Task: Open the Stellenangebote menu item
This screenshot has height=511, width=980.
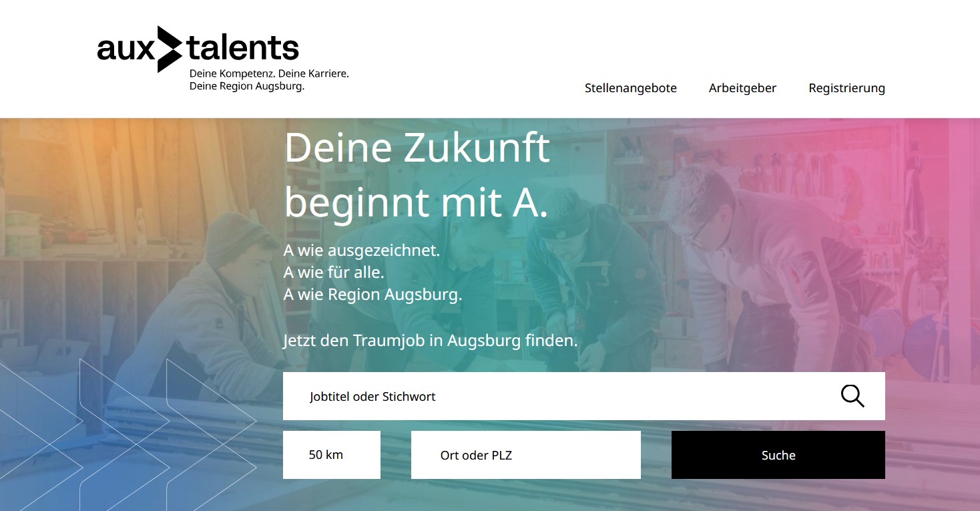Action: coord(631,88)
